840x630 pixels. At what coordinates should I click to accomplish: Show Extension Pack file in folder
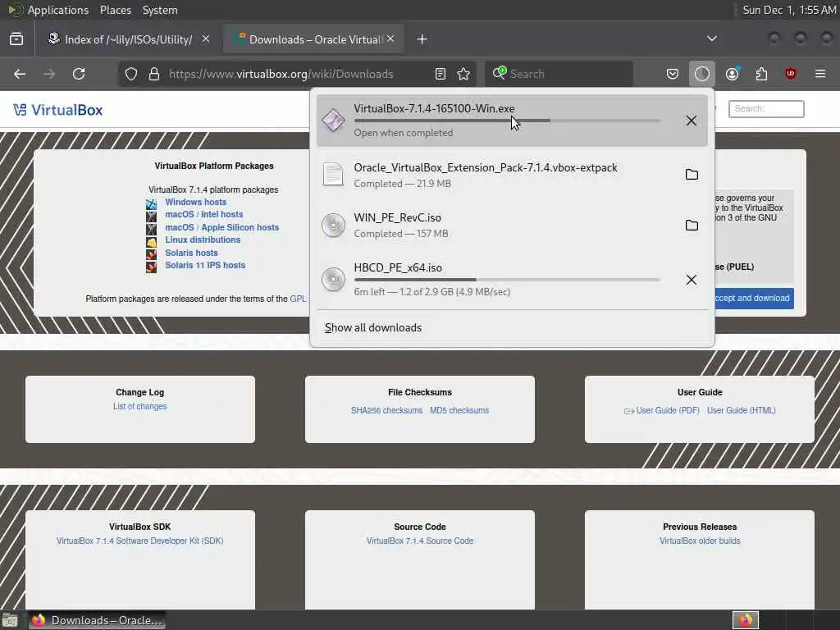coord(692,175)
